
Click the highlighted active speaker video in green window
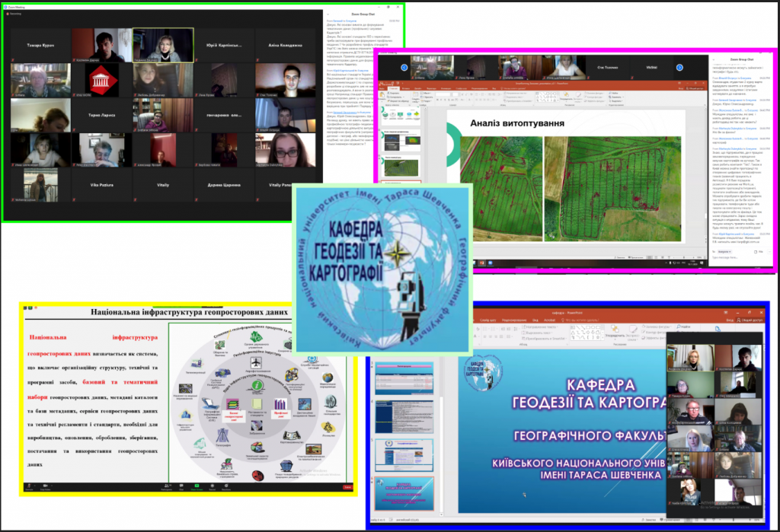coord(163,45)
